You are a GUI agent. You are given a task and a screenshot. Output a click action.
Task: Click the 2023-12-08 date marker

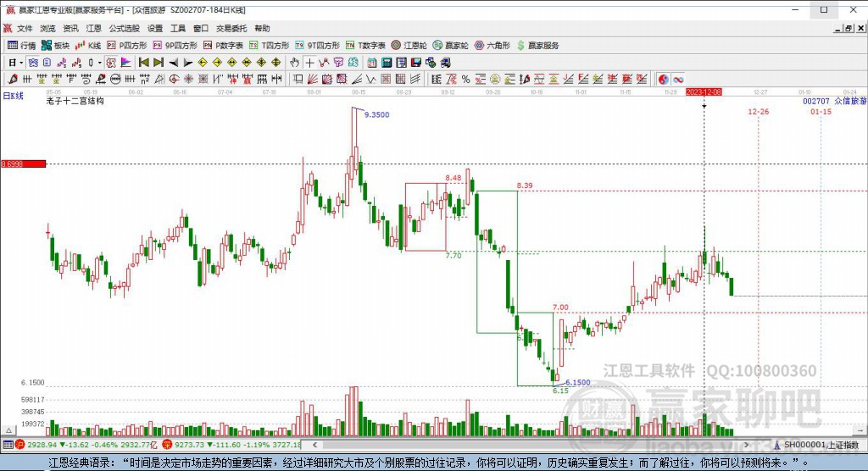click(x=704, y=91)
